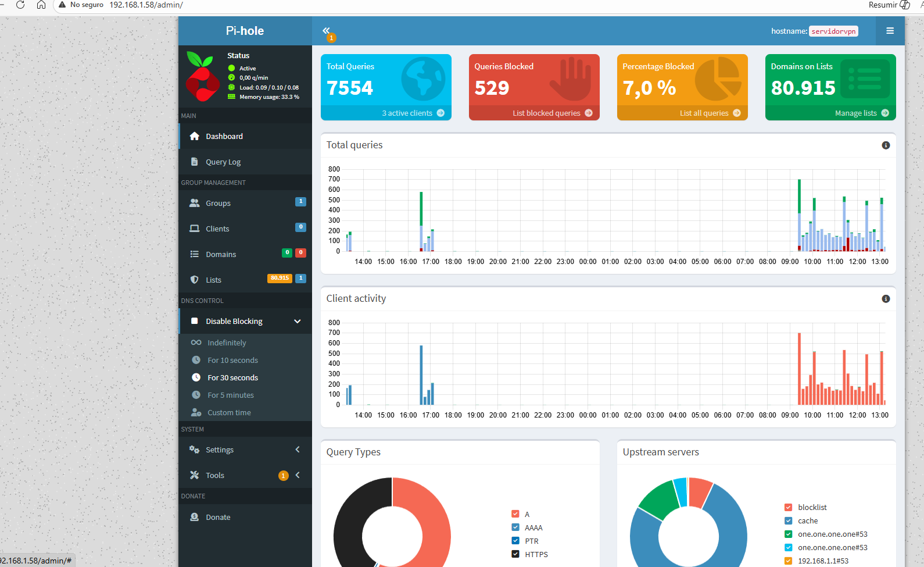Collapse the Disable Blocking submenu
Viewport: 924px width, 567px height.
tap(297, 322)
